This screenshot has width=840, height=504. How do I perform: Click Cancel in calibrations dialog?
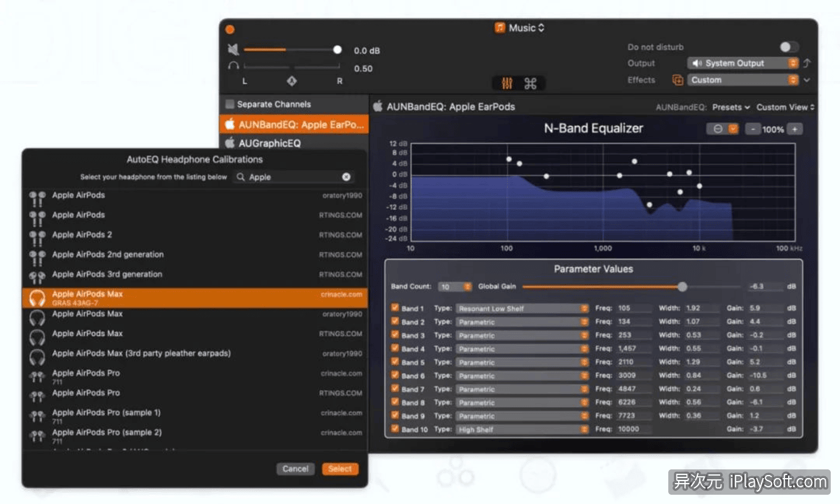coord(295,469)
